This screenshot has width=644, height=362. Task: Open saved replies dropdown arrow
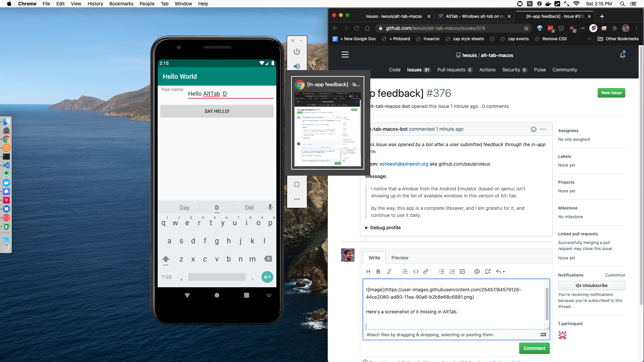coord(500,271)
